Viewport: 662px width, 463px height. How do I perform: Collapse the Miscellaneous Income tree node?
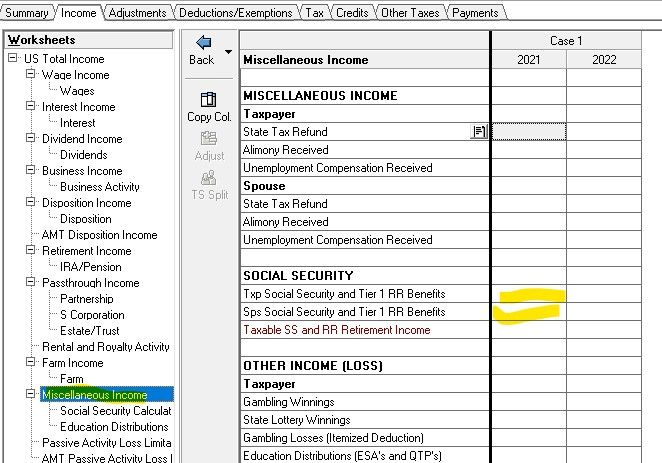31,395
